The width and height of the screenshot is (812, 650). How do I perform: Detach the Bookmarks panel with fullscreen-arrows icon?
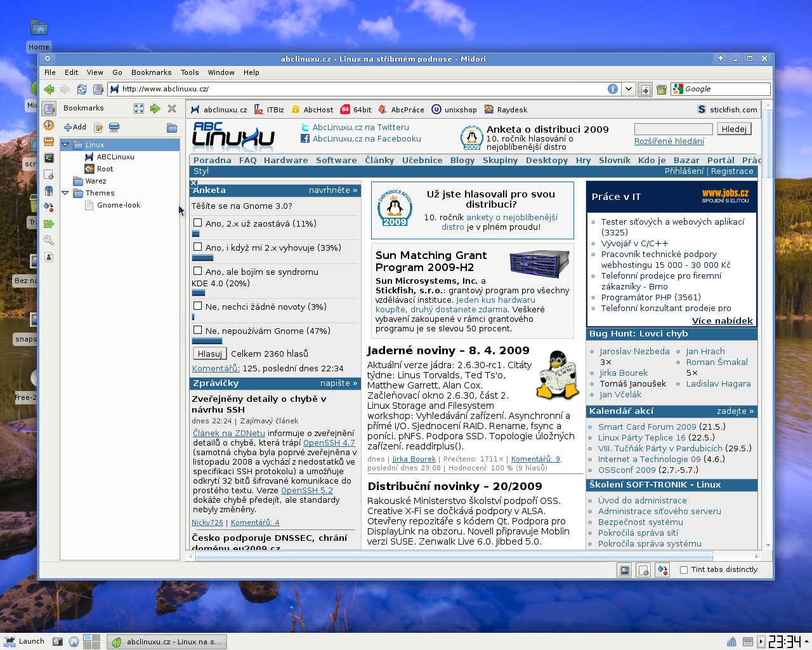point(139,109)
